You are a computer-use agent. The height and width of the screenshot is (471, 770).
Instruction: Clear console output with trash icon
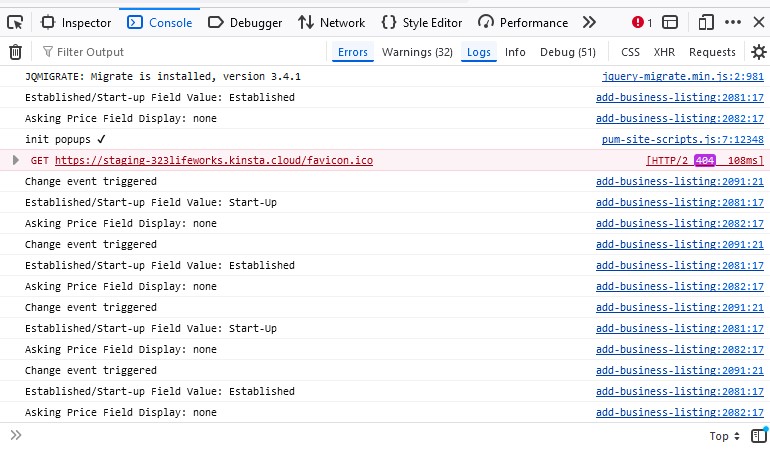(x=15, y=52)
